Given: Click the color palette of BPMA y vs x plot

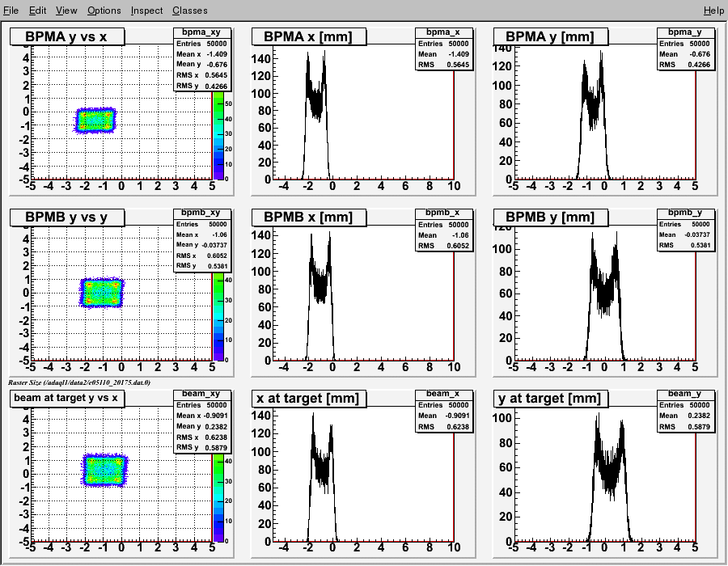Looking at the screenshot, I should pos(218,136).
